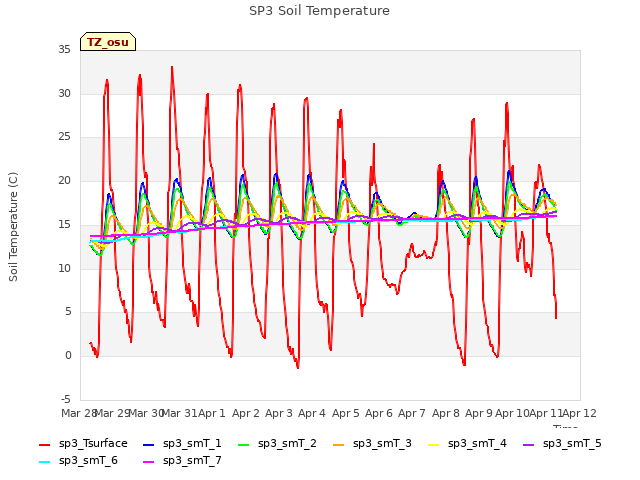The image size is (640, 480).
Task: Click the cyan sp3_smT_6 legend swatch
Action: click(x=44, y=462)
